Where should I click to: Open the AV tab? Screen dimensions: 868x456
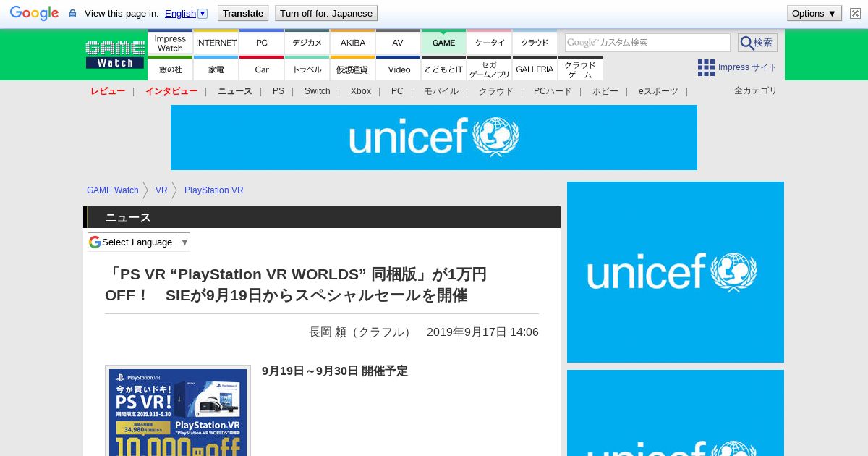coord(398,43)
